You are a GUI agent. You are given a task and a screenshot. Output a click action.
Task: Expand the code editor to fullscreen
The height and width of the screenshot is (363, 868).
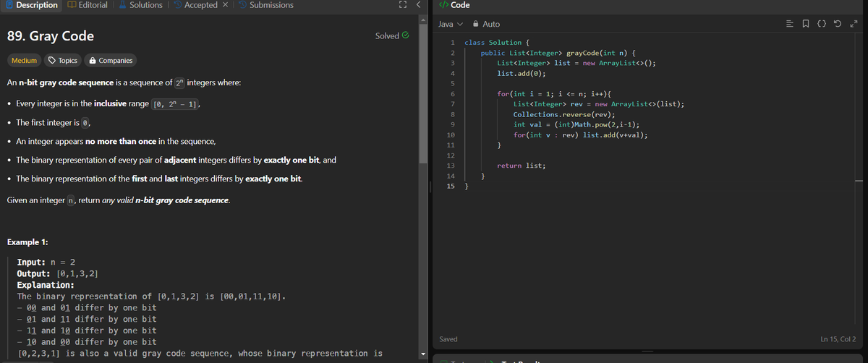(854, 25)
